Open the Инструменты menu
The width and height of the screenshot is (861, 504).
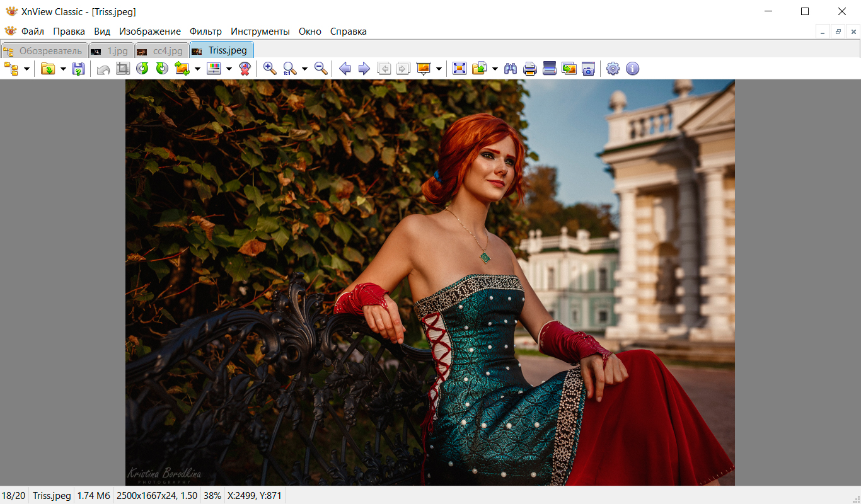(x=260, y=31)
